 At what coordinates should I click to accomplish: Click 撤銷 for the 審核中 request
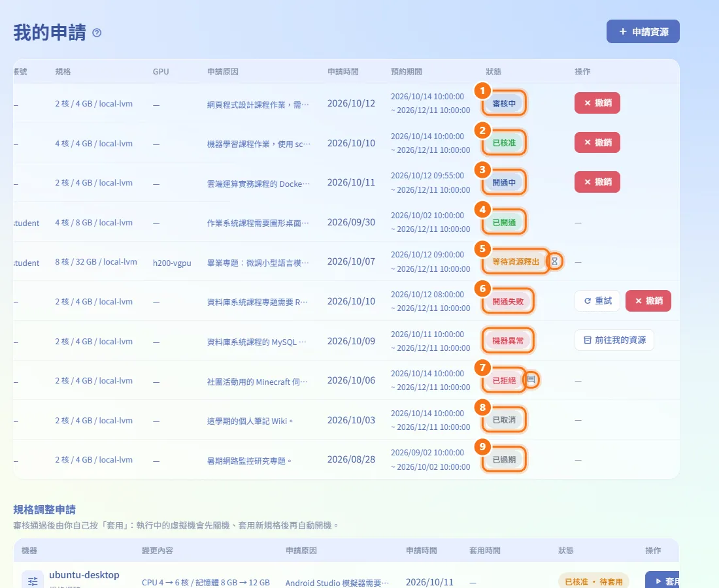(597, 103)
